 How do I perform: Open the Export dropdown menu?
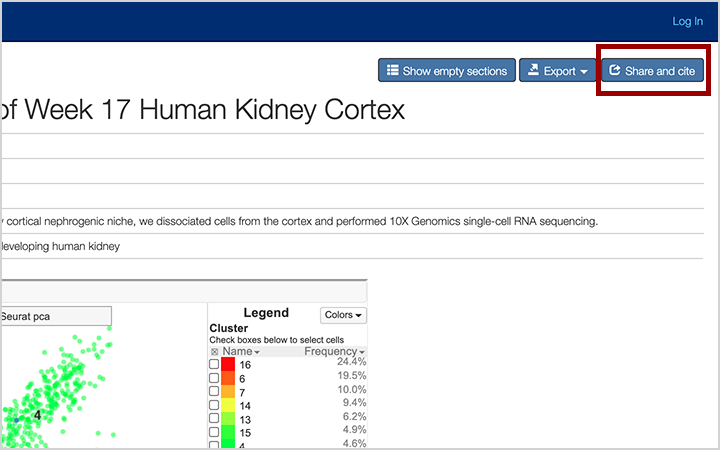(557, 70)
